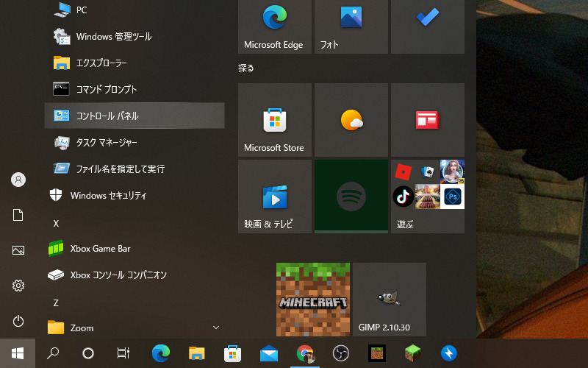588x368 pixels.
Task: Launch OBS Studio from the taskbar
Action: (341, 353)
